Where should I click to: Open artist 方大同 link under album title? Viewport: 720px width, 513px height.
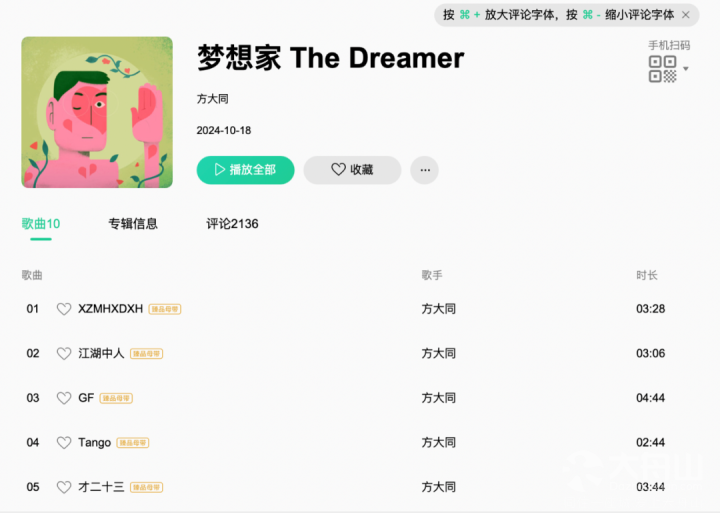(213, 99)
